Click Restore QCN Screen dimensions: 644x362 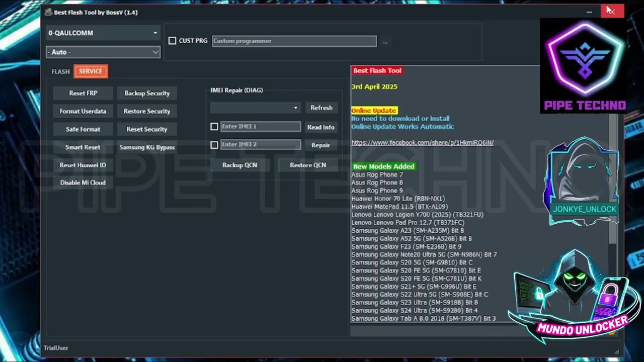pyautogui.click(x=308, y=165)
